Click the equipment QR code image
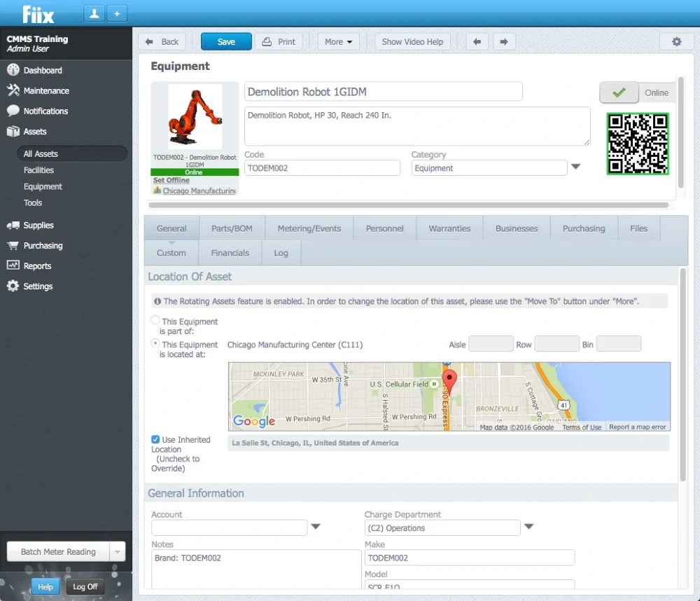The width and height of the screenshot is (700, 601). [638, 144]
